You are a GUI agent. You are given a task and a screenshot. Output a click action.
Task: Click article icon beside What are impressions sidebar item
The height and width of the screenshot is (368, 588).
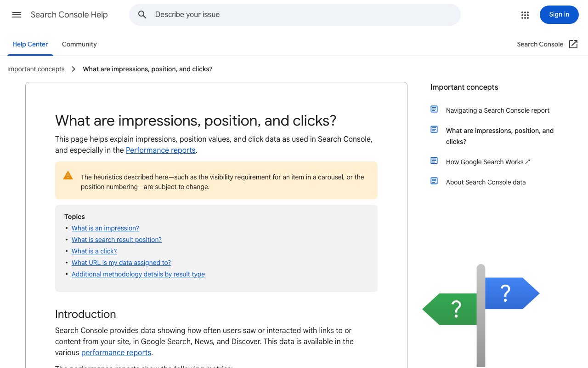(434, 129)
